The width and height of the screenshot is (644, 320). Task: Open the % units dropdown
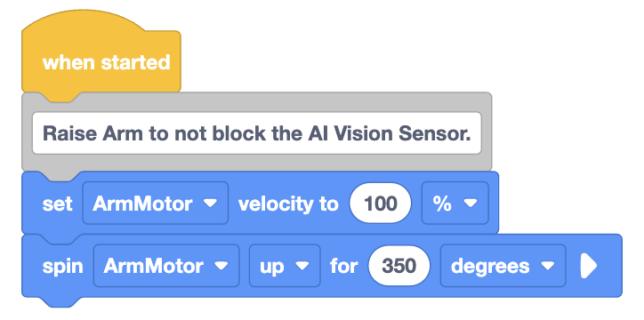coord(455,203)
